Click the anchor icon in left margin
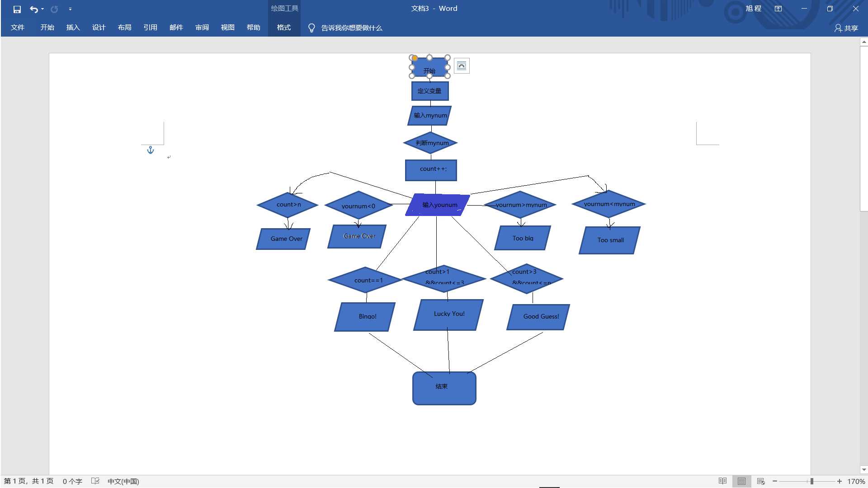The width and height of the screenshot is (868, 488). coord(151,150)
